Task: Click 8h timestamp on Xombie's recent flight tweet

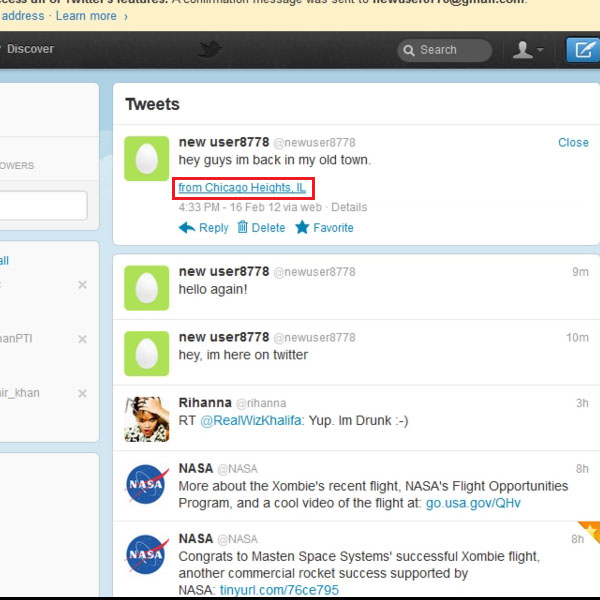Action: pyautogui.click(x=582, y=469)
